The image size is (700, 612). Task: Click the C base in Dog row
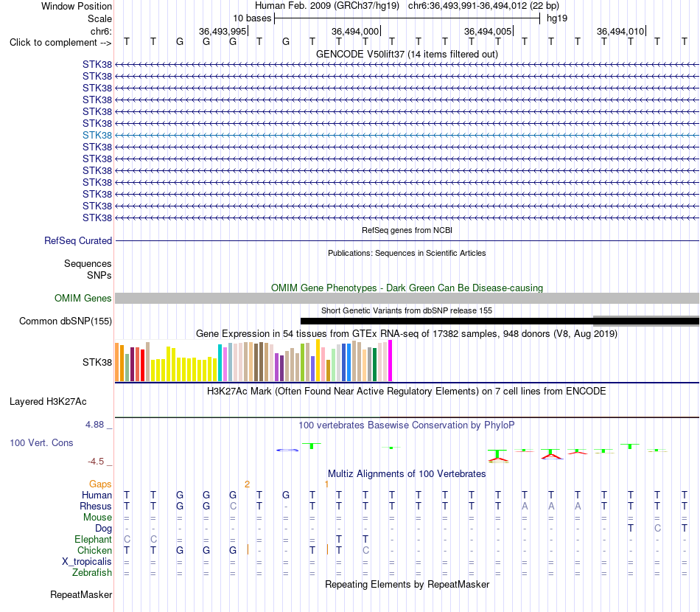click(x=657, y=528)
